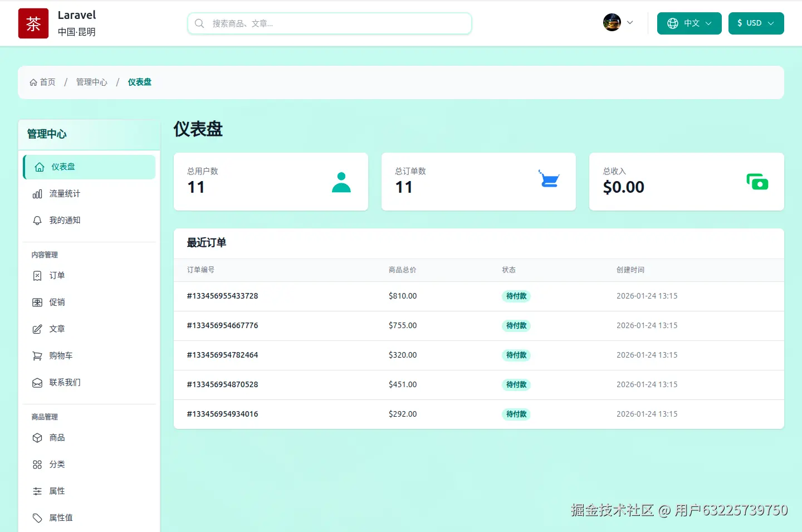Click the 分类 categories grid icon
The image size is (802, 532).
pyautogui.click(x=37, y=464)
